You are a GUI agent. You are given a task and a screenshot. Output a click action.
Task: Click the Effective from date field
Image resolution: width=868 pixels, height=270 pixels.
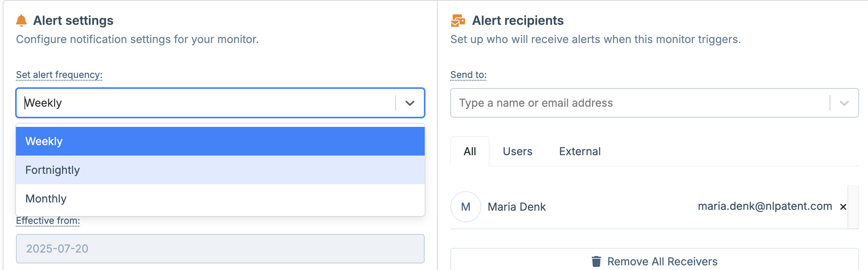(220, 249)
